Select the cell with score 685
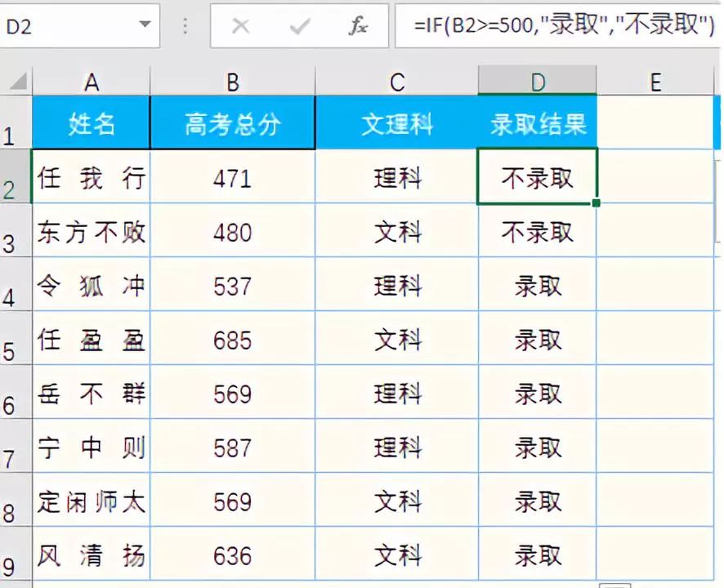This screenshot has height=588, width=724. 233,340
